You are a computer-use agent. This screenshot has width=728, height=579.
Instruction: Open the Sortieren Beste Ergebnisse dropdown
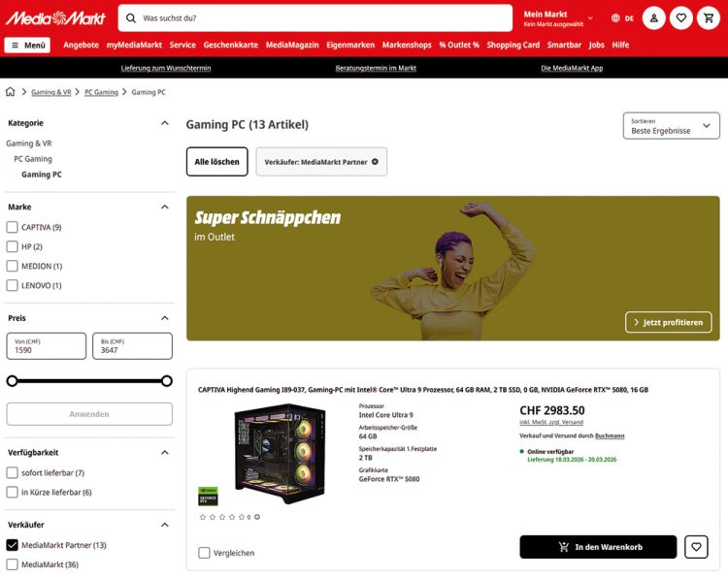pyautogui.click(x=672, y=126)
